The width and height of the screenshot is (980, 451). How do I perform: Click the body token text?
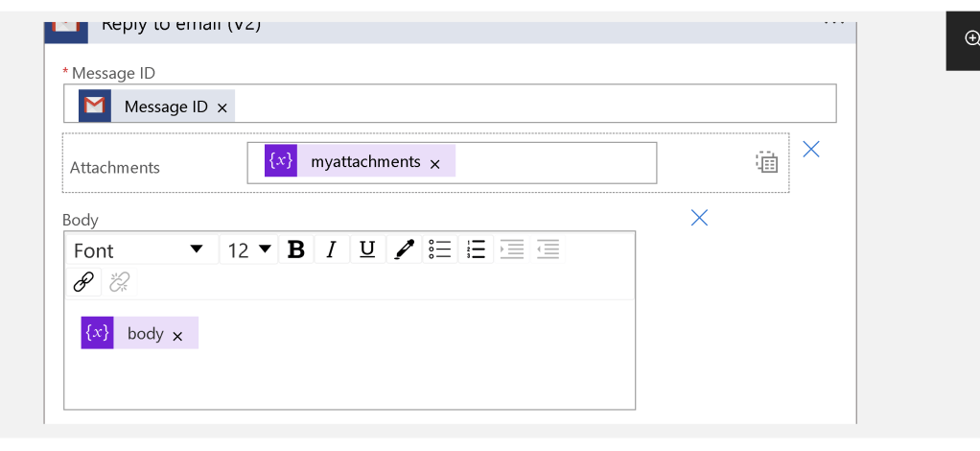coord(145,333)
